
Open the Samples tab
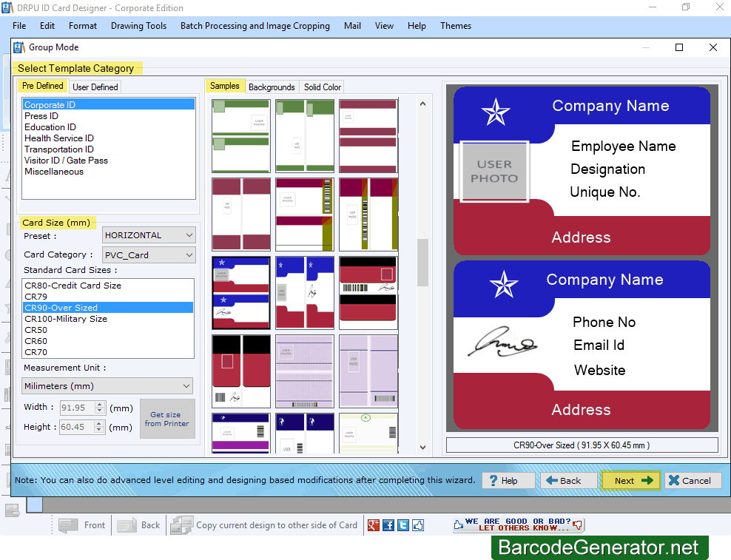coord(225,86)
